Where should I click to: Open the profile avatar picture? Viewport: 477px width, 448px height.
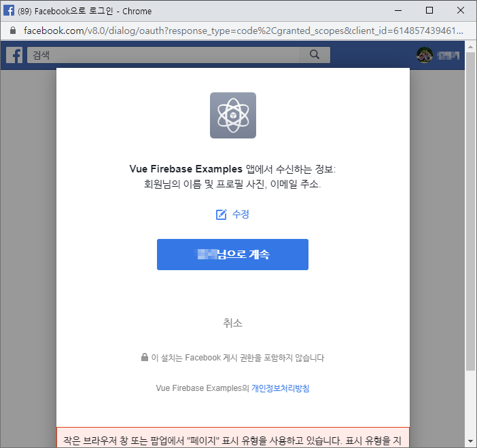pos(425,55)
